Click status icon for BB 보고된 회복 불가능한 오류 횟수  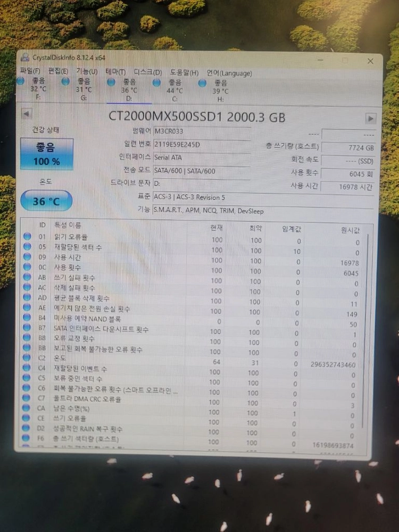tap(27, 348)
